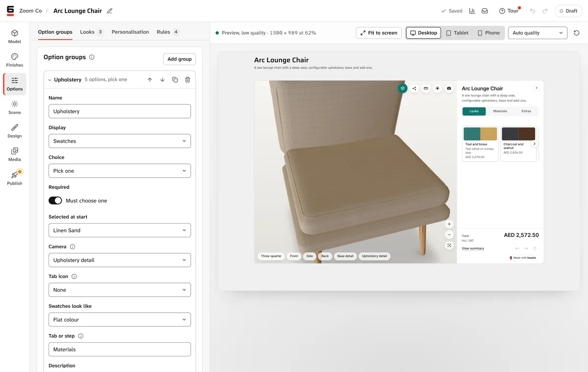The height and width of the screenshot is (372, 588).
Task: Click the undo arrow in the top bar
Action: click(x=533, y=11)
